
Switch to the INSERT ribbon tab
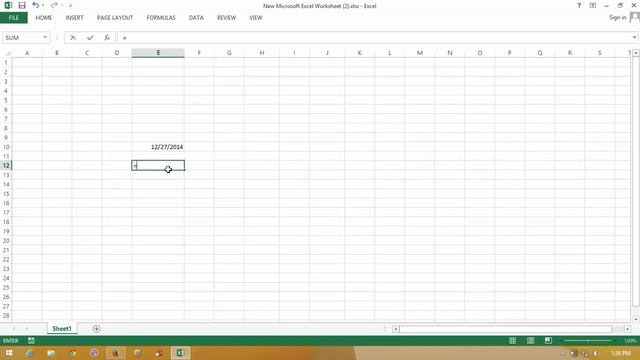(x=74, y=18)
